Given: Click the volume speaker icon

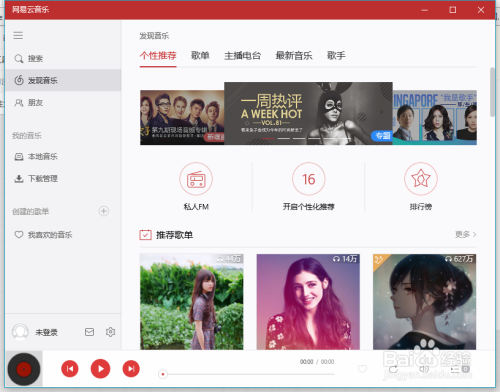Looking at the screenshot, I should click(424, 369).
